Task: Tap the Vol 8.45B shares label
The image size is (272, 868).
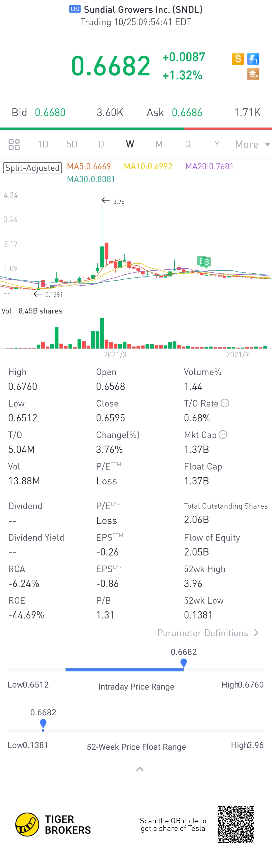Action: point(32,311)
